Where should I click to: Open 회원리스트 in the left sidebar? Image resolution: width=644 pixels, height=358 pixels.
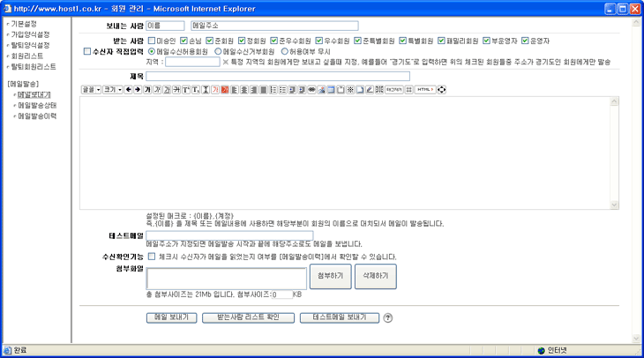point(32,56)
